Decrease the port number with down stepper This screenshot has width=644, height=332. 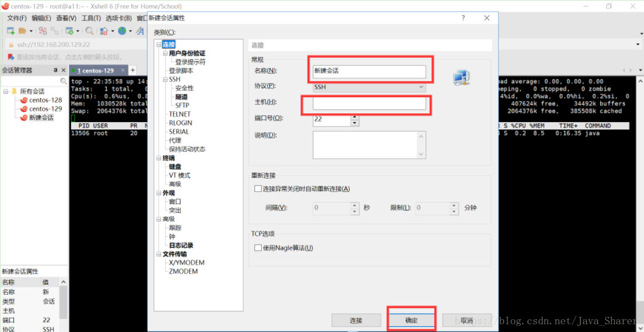point(355,123)
